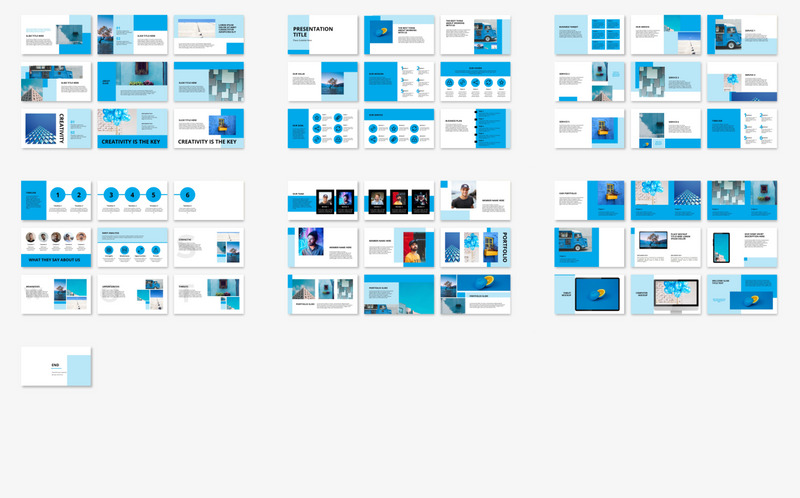Select truck slide with three small photos below
This screenshot has width=800, height=498.
(476, 35)
